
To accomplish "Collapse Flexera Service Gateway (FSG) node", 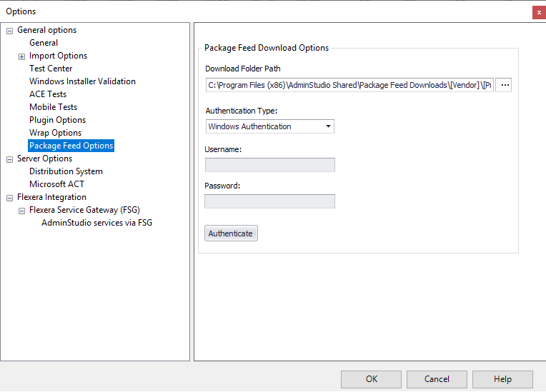I will pyautogui.click(x=21, y=211).
